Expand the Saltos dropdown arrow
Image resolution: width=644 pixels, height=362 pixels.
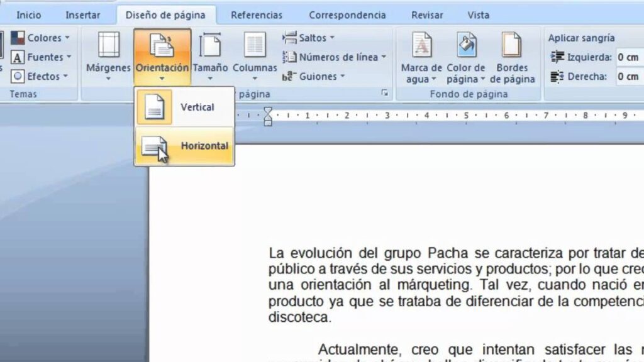click(332, 38)
